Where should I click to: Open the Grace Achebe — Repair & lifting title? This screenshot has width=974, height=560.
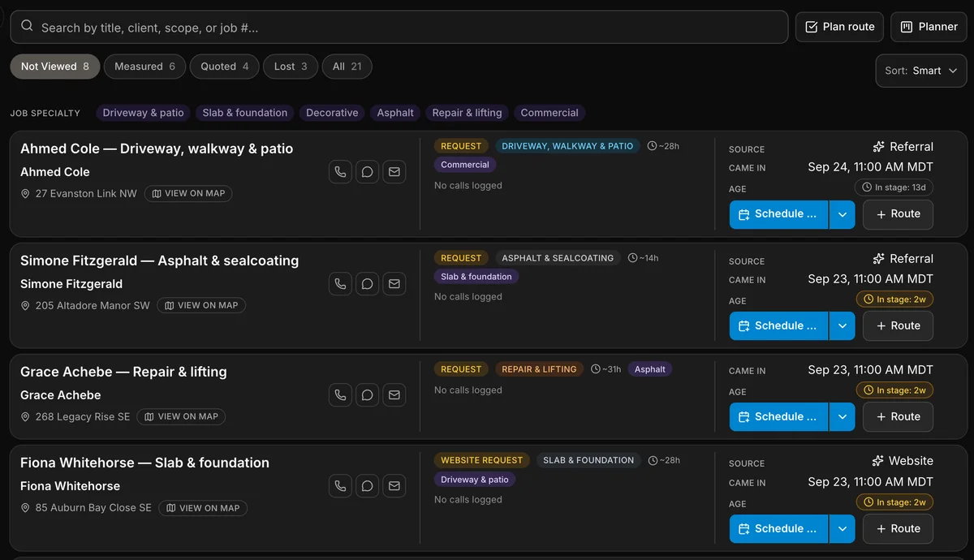click(123, 372)
